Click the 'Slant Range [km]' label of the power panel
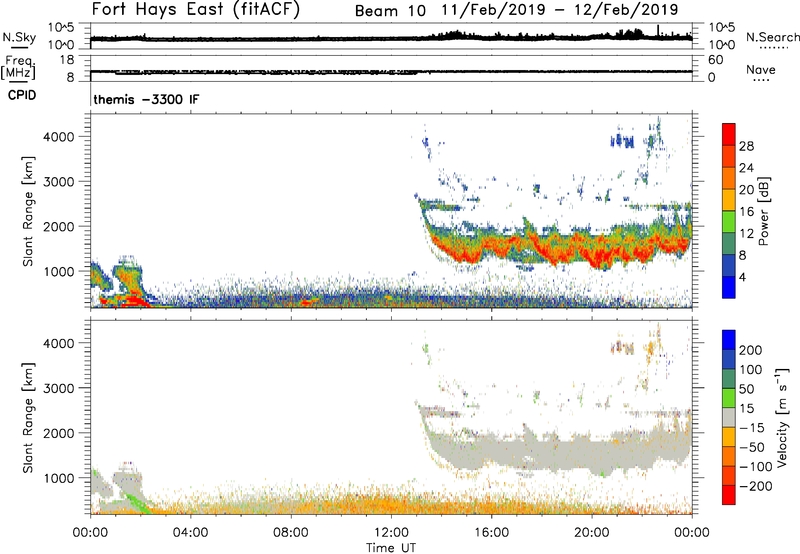 tap(28, 211)
